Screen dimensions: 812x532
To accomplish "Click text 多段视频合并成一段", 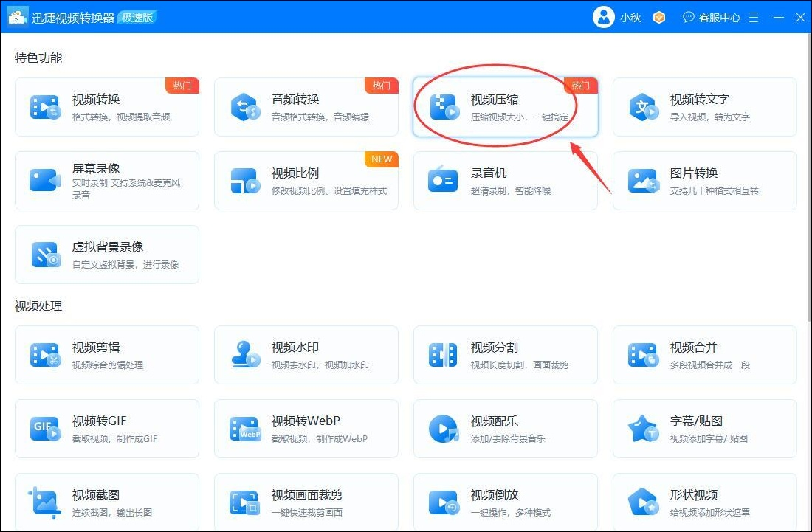I will (709, 365).
